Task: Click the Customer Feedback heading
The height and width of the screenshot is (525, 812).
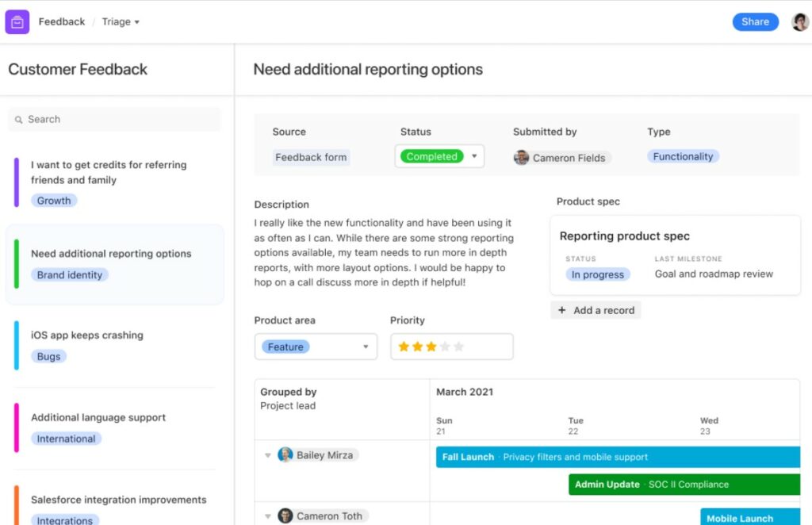Action: [78, 69]
